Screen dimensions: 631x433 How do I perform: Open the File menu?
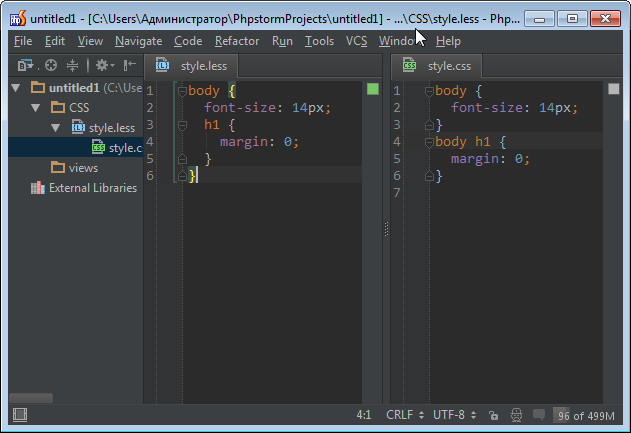pyautogui.click(x=23, y=41)
